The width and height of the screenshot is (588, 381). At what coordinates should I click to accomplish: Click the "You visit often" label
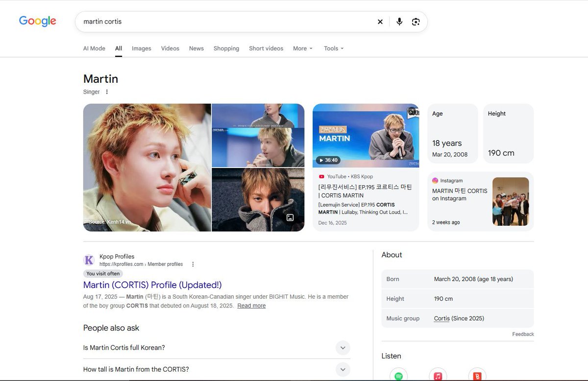103,274
